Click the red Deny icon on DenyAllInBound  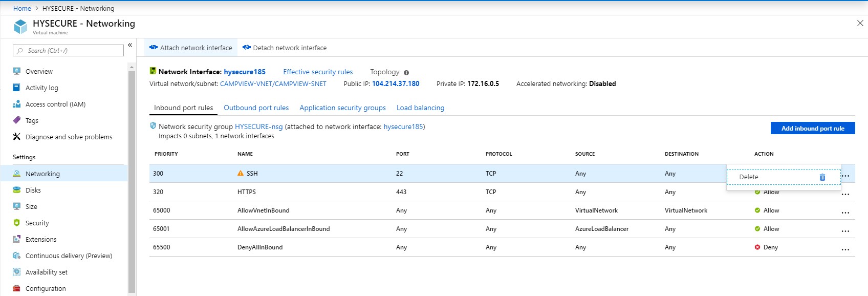757,247
